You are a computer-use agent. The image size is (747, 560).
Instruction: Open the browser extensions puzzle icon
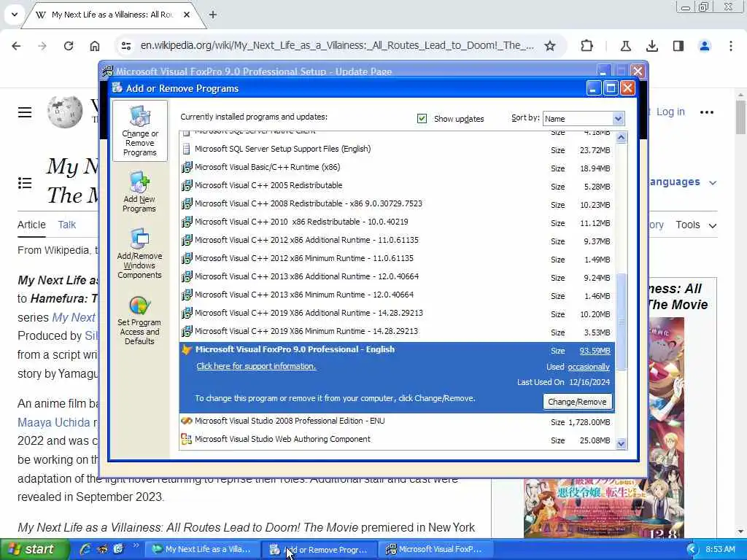pos(587,46)
